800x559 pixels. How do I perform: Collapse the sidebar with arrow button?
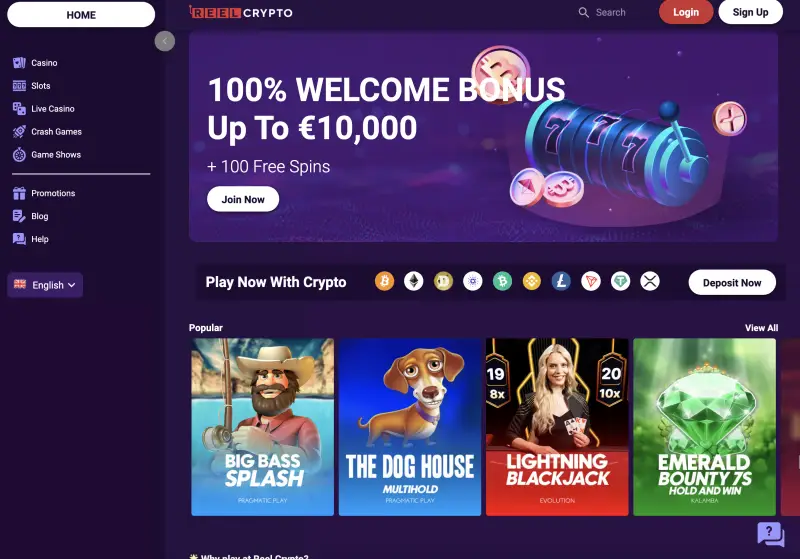pos(165,41)
